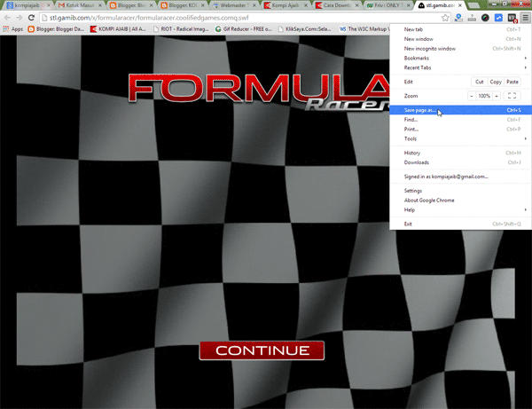
Task: Expand the Tools submenu
Action: click(x=460, y=138)
